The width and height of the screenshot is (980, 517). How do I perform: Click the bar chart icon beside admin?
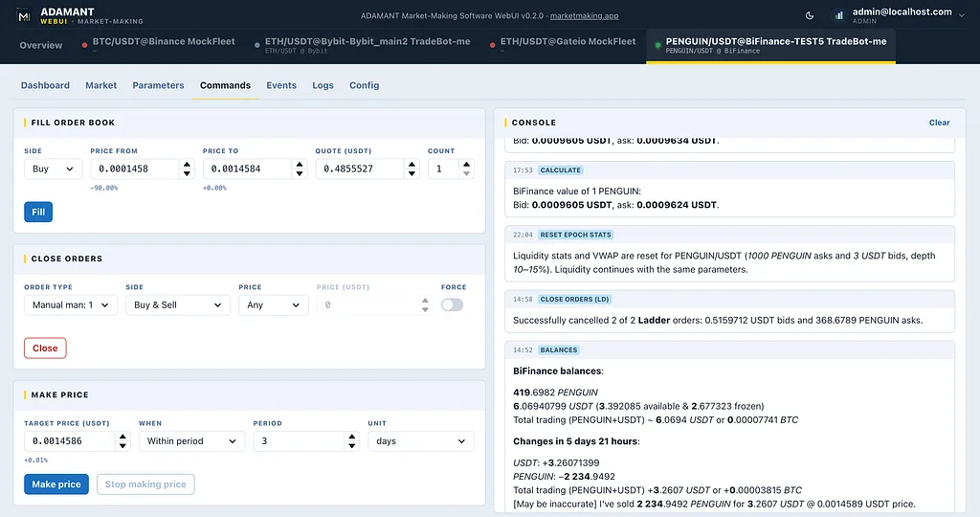tap(838, 15)
